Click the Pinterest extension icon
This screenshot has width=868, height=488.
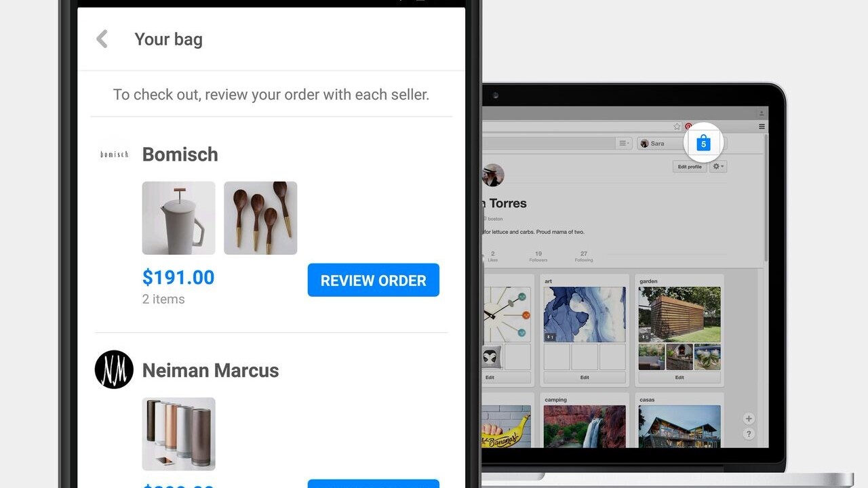[688, 127]
